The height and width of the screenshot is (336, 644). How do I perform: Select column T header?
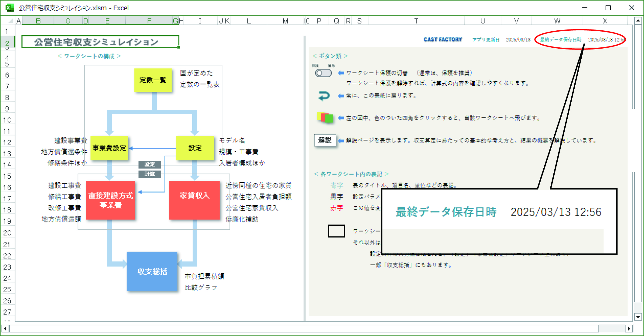tap(416, 21)
